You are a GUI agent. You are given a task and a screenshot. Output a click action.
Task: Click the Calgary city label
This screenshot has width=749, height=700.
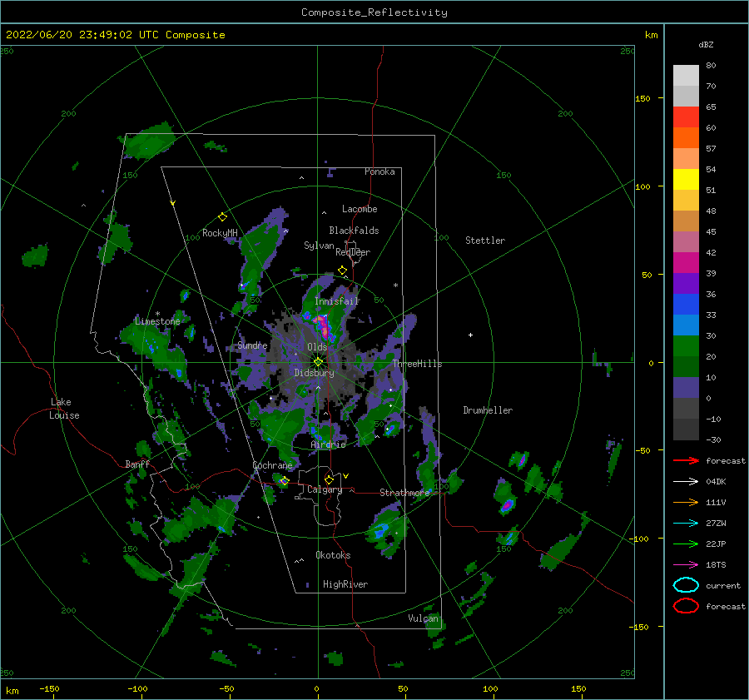tap(325, 489)
